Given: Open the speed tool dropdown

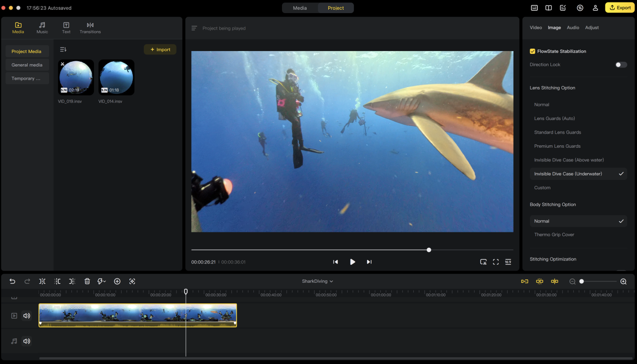Looking at the screenshot, I should 102,281.
